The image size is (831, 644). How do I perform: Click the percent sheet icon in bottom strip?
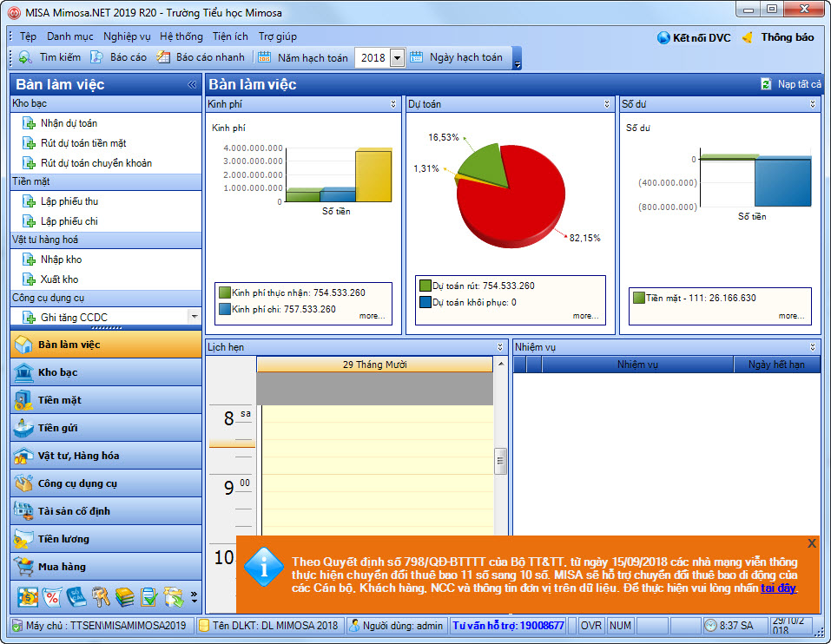52,597
